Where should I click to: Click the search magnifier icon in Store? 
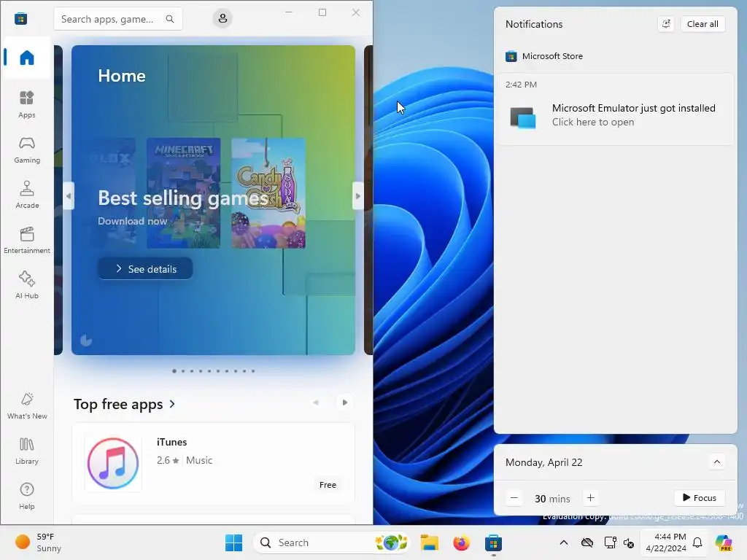[169, 19]
